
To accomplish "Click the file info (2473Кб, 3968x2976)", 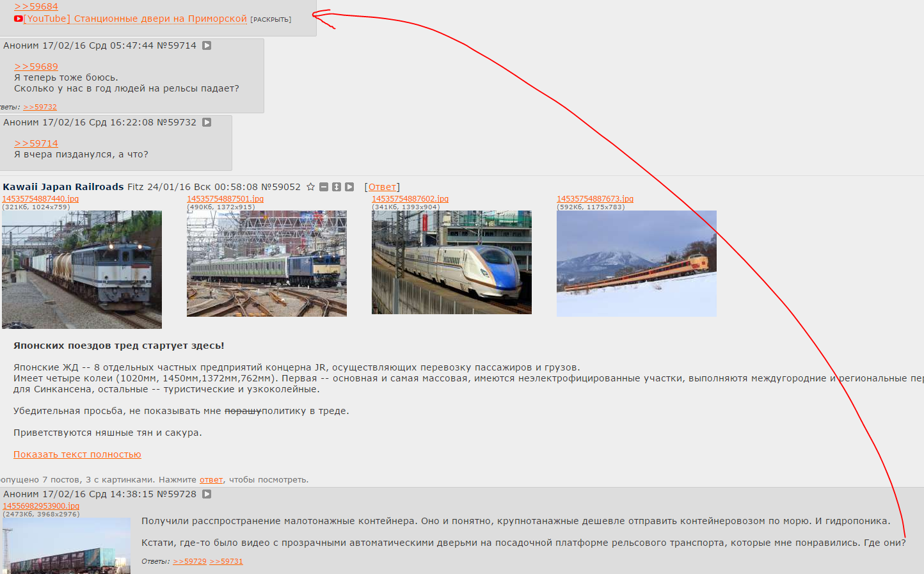I will click(41, 514).
